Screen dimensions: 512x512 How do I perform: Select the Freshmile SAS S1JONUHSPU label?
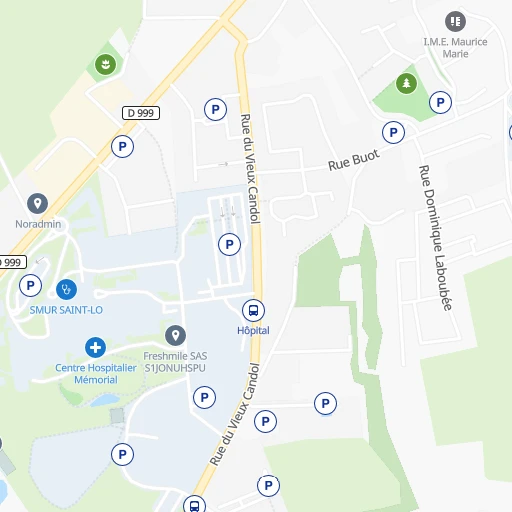(175, 362)
